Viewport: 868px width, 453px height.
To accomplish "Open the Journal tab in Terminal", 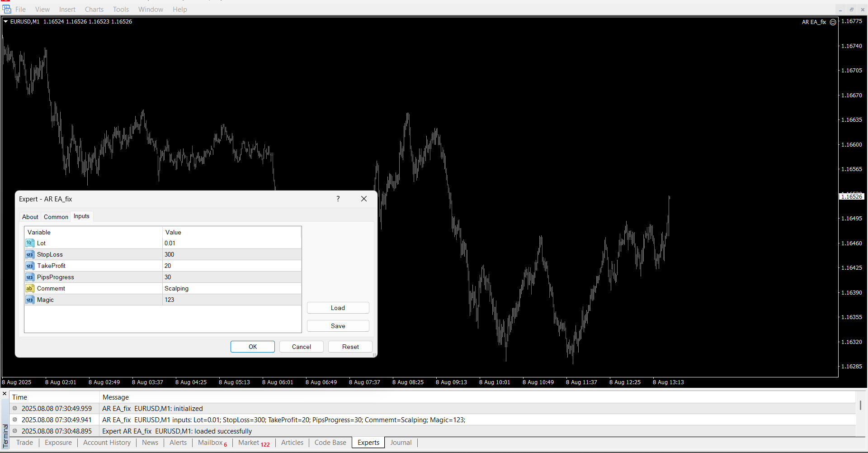I will click(x=401, y=443).
